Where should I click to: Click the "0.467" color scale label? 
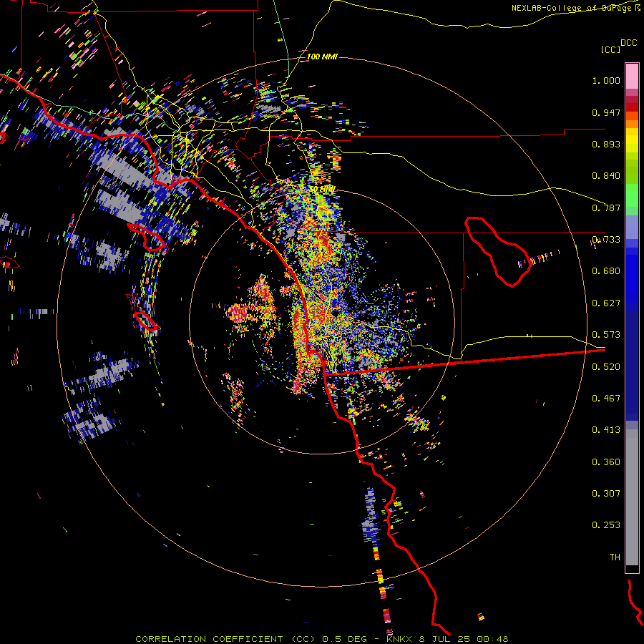606,399
